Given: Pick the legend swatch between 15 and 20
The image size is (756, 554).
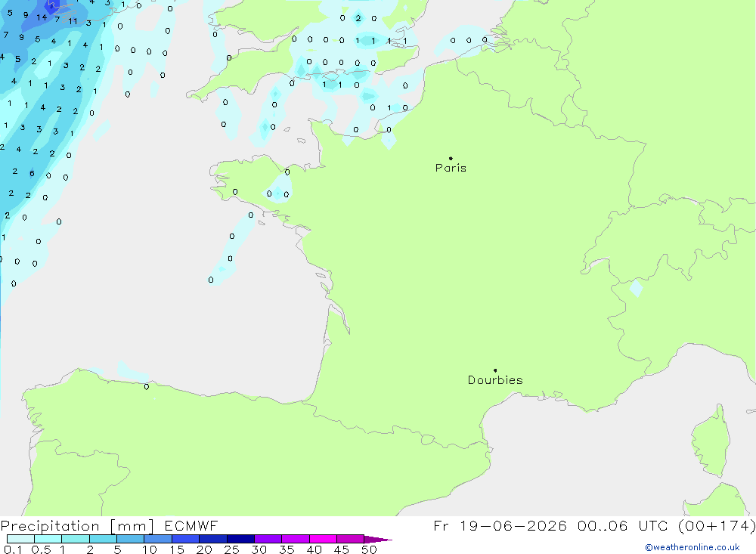Looking at the screenshot, I should [185, 539].
